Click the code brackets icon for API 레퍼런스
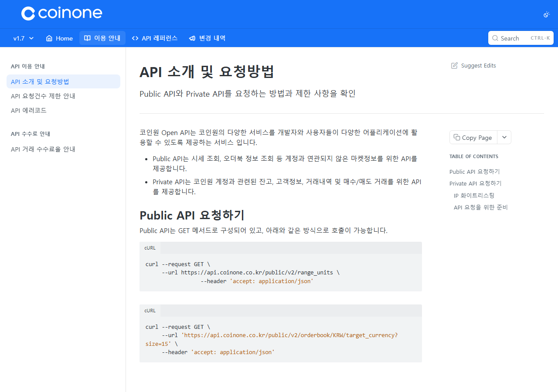The image size is (558, 392). 135,38
